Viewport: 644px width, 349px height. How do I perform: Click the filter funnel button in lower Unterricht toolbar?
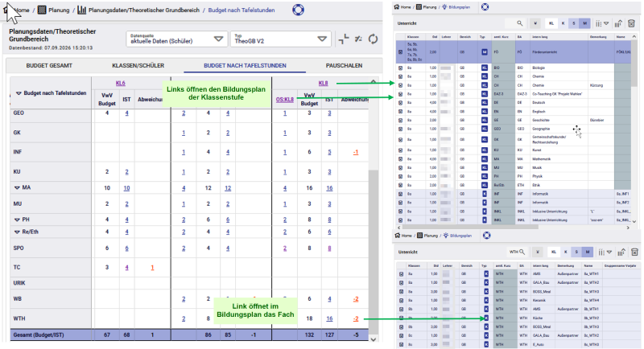pyautogui.click(x=538, y=252)
